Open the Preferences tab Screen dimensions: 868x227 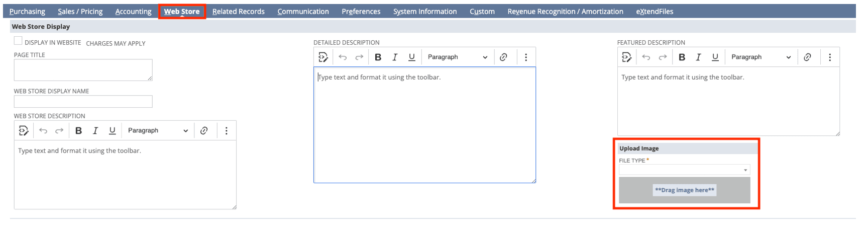click(x=361, y=12)
